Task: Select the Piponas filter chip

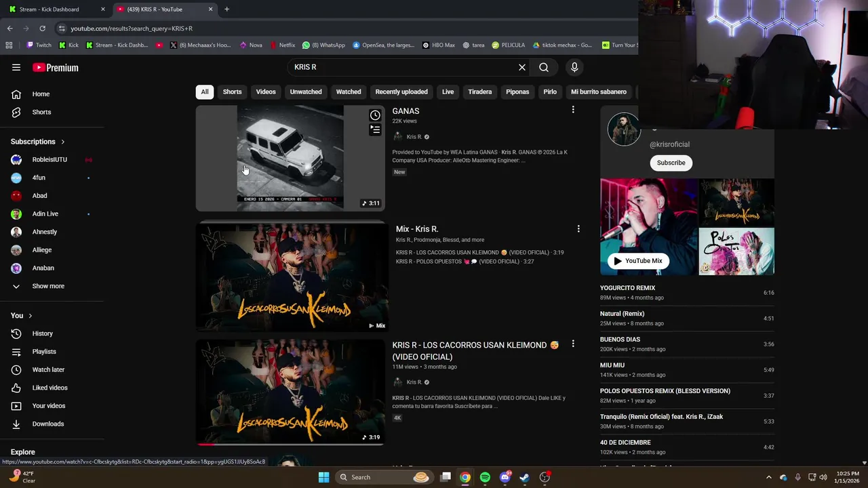Action: click(517, 91)
